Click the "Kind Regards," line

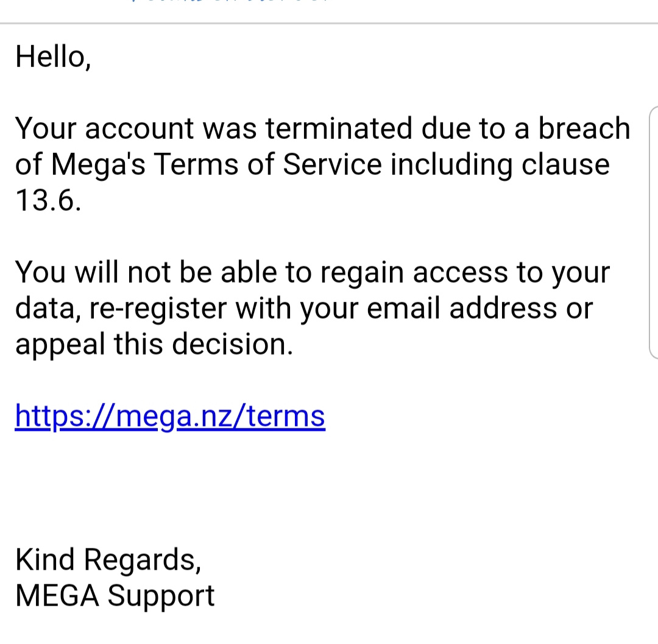tap(108, 560)
